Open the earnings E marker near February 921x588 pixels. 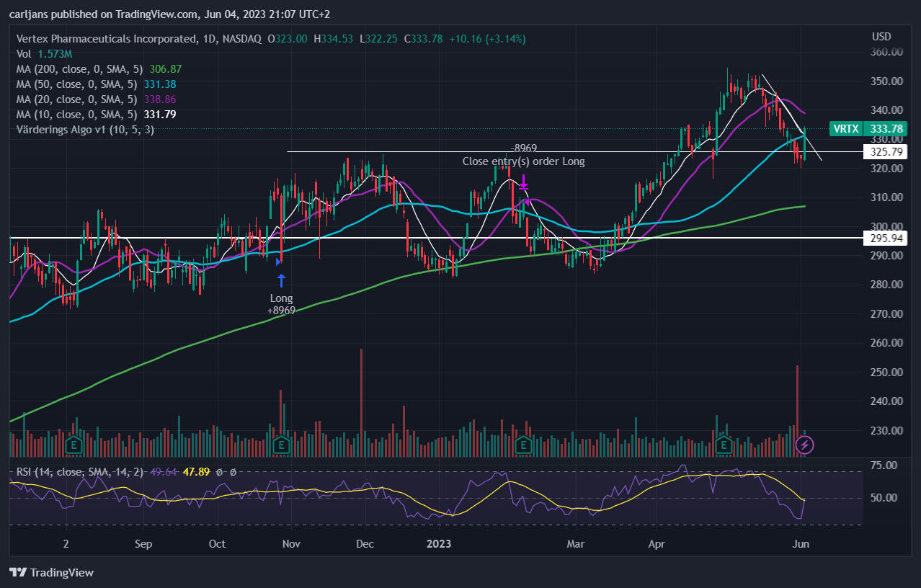point(517,445)
